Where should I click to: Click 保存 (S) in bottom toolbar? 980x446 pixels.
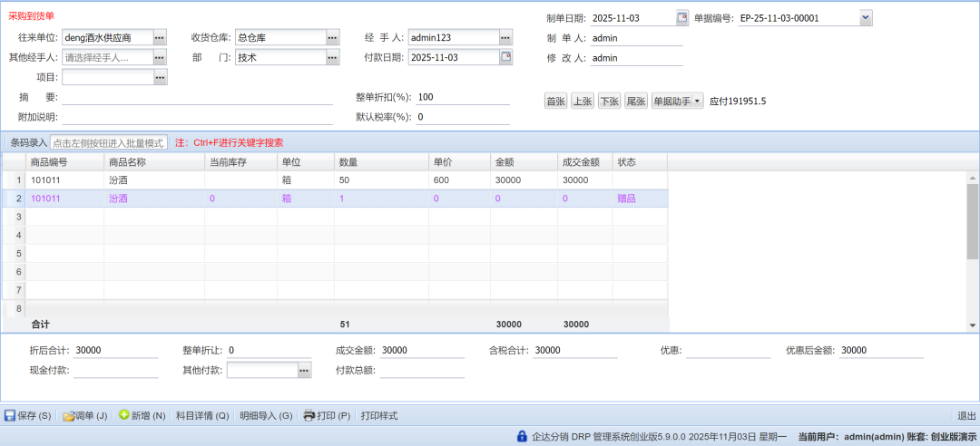tap(28, 416)
